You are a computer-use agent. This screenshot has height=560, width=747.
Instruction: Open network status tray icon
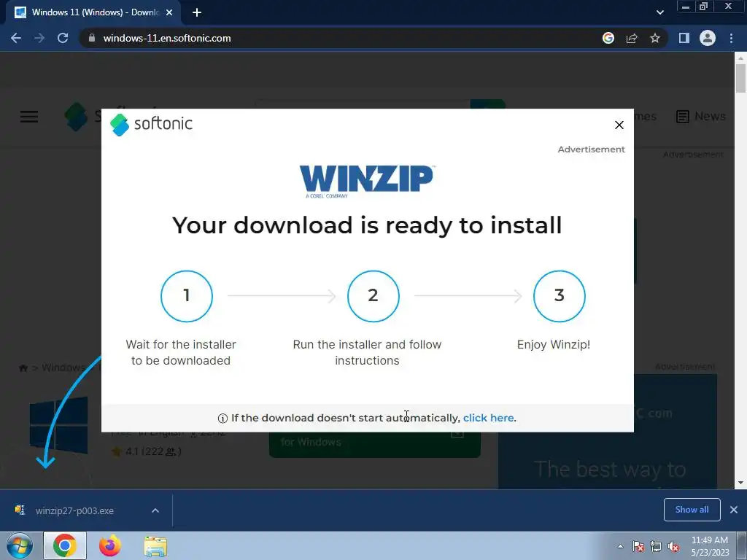pyautogui.click(x=656, y=546)
